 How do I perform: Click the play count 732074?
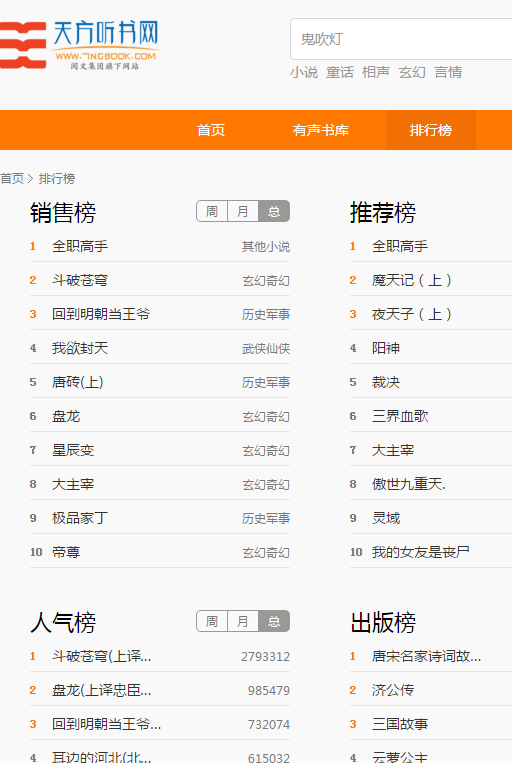pos(269,725)
